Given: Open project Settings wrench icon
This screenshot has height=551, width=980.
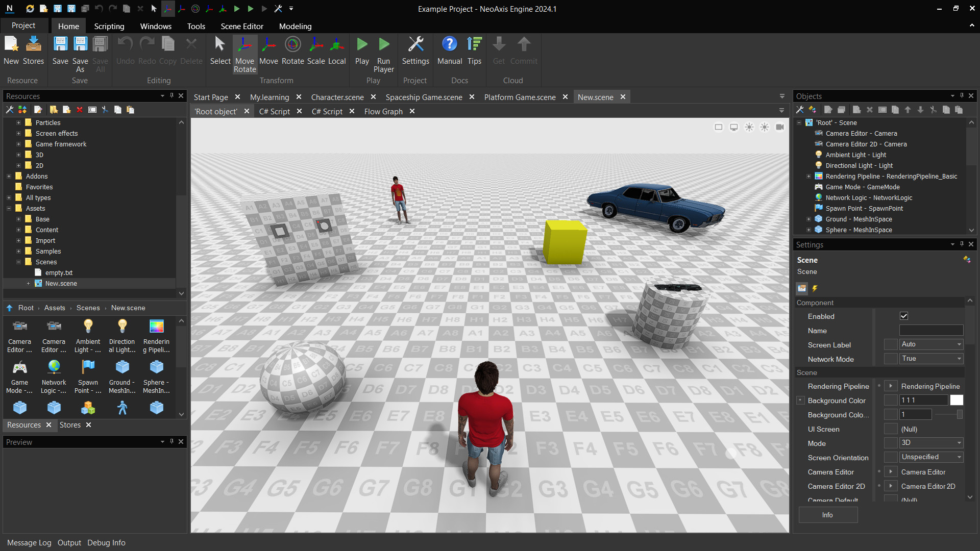Looking at the screenshot, I should (415, 51).
